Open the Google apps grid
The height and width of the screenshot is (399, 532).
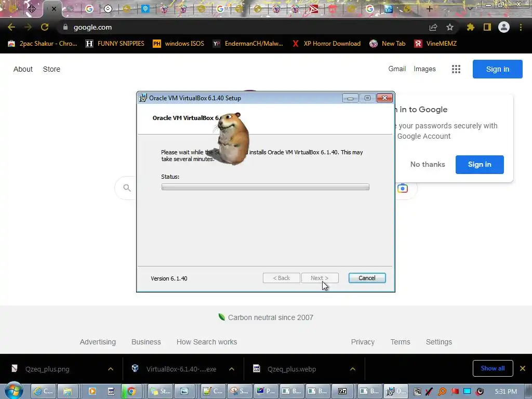coord(456,69)
